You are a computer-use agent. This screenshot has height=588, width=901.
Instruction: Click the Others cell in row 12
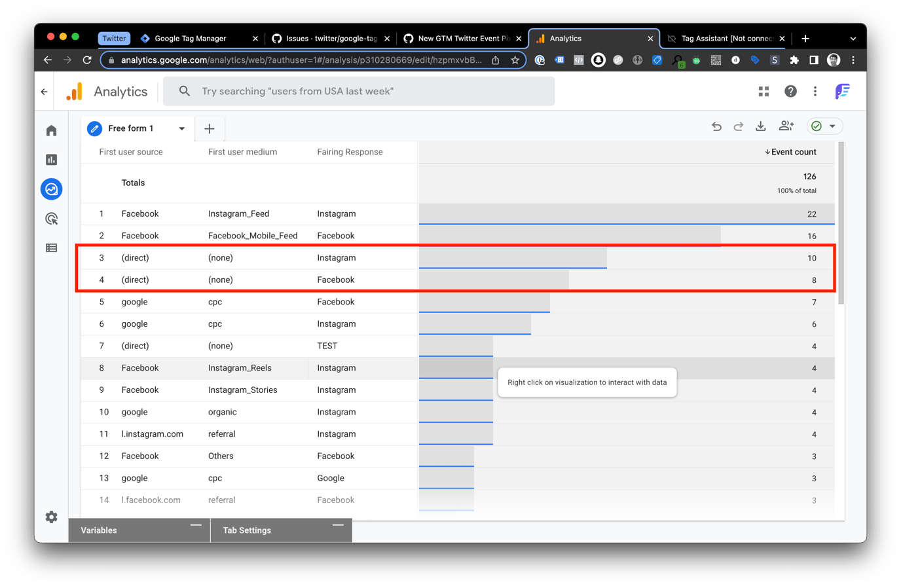coord(221,456)
